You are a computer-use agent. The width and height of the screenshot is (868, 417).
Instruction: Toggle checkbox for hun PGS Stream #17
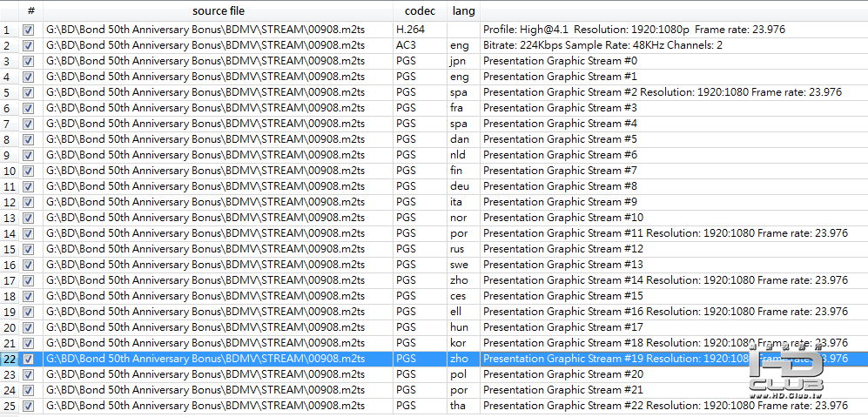point(29,327)
